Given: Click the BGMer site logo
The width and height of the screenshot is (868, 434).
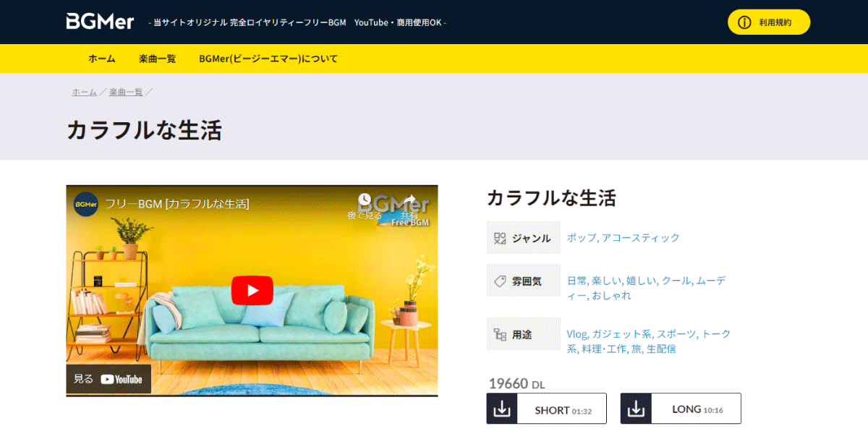Looking at the screenshot, I should point(100,22).
